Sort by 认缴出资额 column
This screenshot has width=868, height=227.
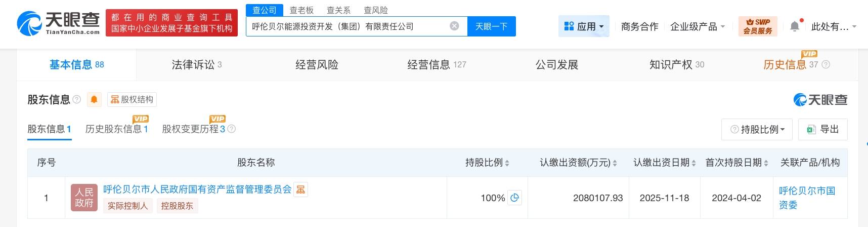click(615, 163)
